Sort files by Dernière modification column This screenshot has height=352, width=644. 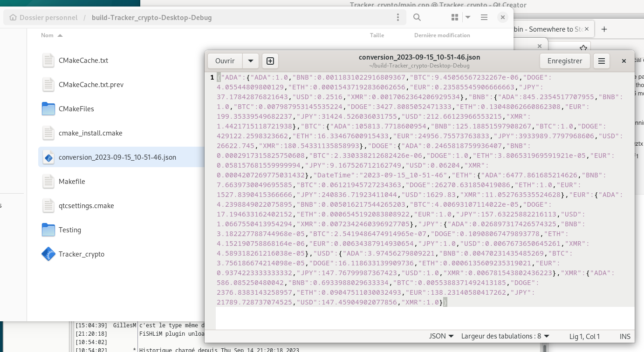click(x=442, y=35)
